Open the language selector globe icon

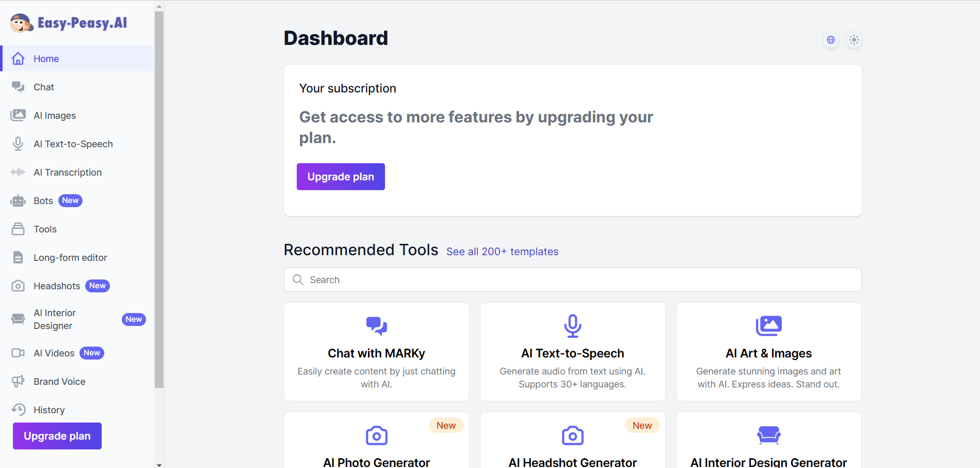830,40
